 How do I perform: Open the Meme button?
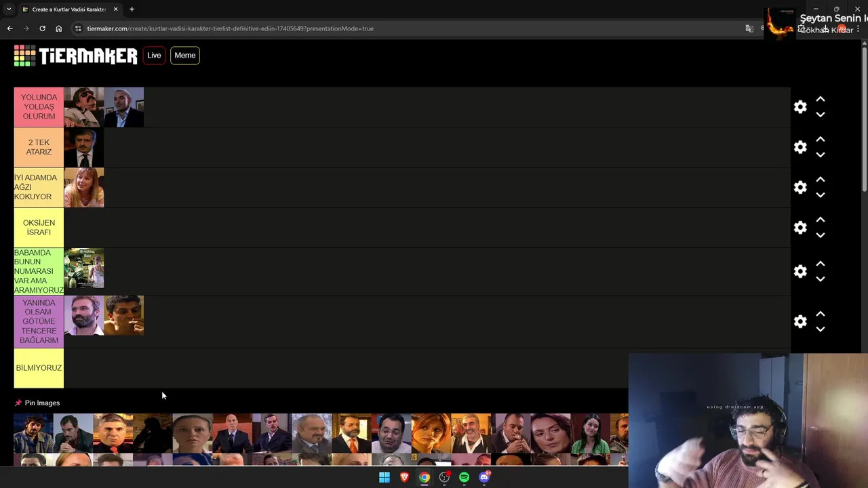[x=184, y=56]
